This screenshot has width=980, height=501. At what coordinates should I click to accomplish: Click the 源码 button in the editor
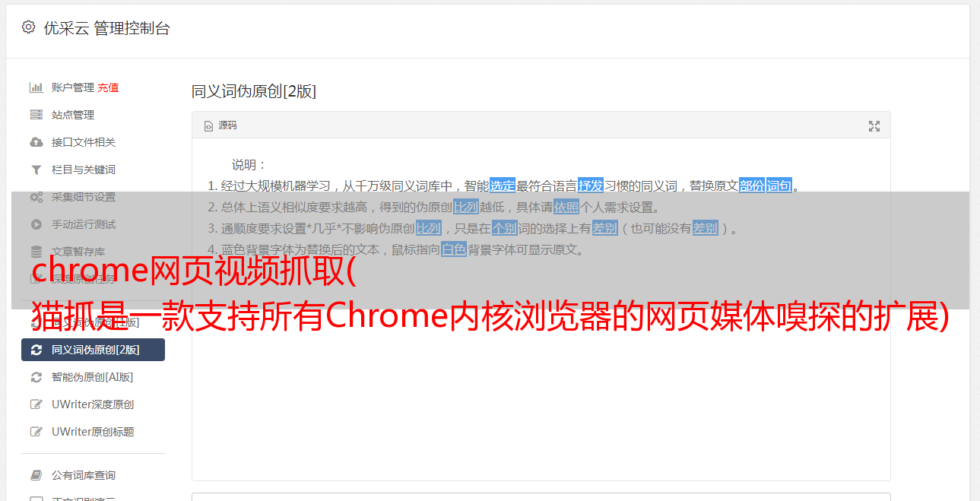click(220, 125)
